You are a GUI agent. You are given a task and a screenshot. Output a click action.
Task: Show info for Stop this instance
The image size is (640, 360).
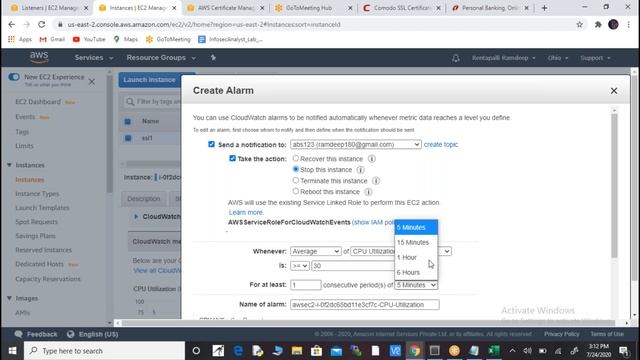coord(360,170)
